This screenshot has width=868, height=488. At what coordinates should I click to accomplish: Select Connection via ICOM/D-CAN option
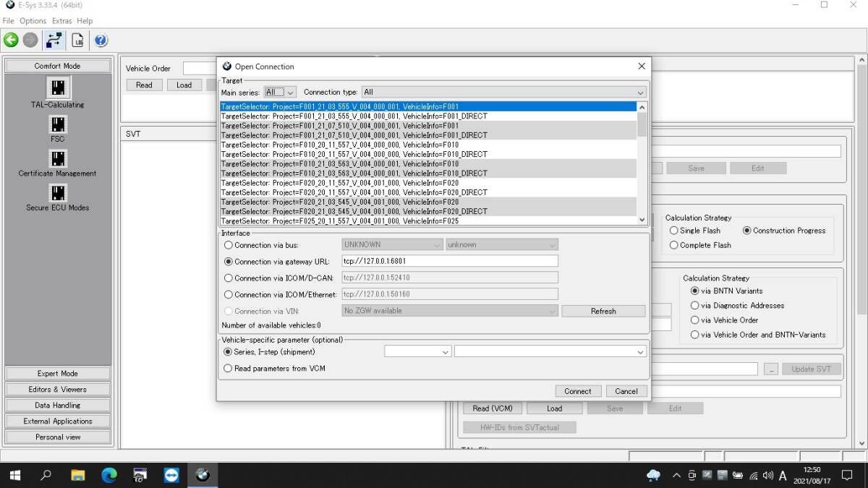pyautogui.click(x=229, y=278)
